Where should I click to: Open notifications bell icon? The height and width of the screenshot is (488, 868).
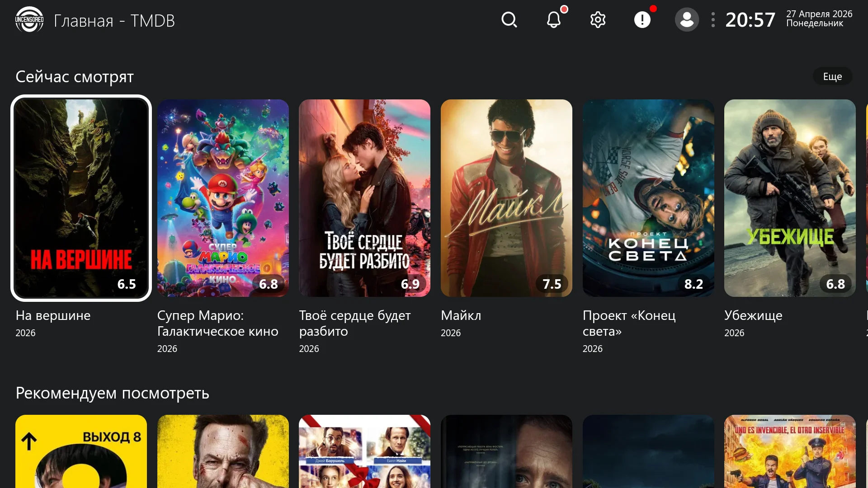(x=554, y=20)
